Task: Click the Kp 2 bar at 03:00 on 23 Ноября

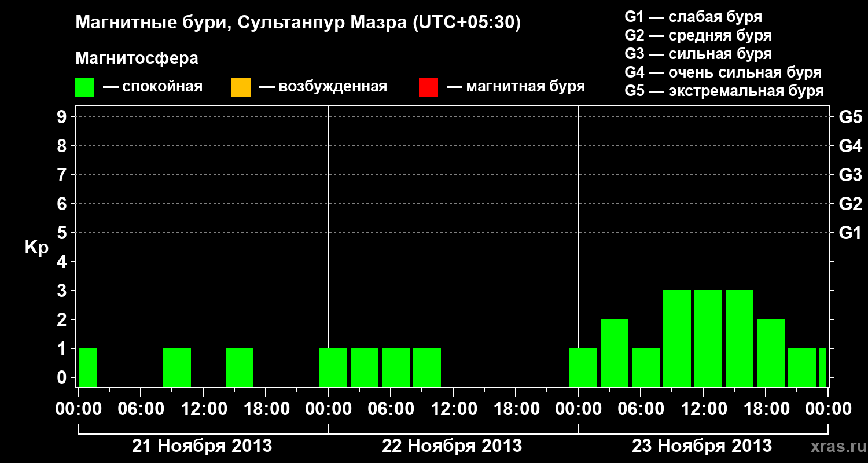Action: [615, 352]
